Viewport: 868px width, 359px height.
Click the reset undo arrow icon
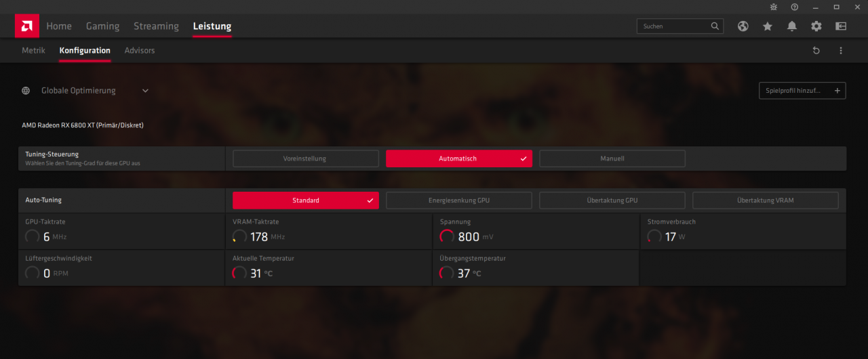pos(816,50)
